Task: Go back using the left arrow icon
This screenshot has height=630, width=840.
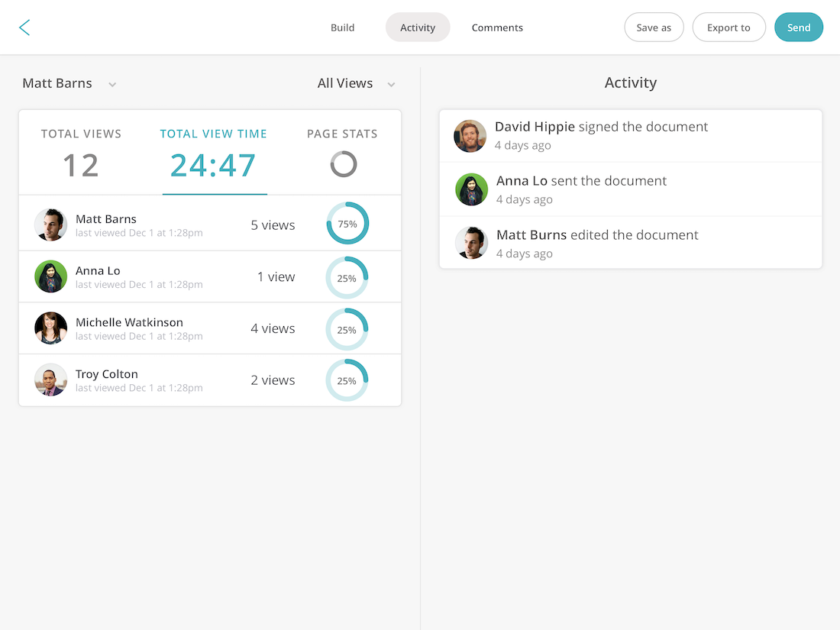Action: [24, 27]
